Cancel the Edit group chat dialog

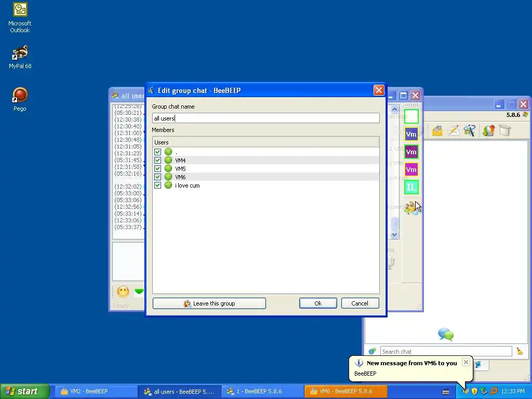(360, 303)
